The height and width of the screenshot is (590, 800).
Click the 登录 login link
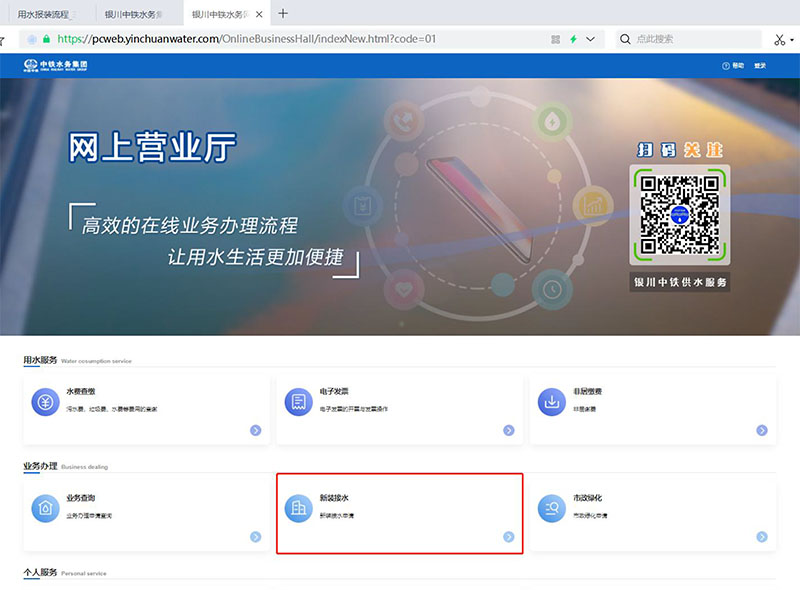tap(760, 65)
